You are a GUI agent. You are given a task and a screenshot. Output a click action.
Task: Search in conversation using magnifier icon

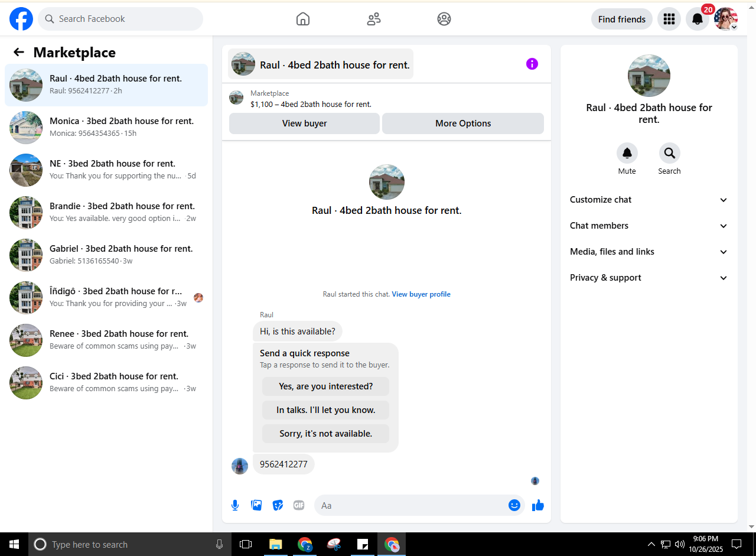[669, 153]
